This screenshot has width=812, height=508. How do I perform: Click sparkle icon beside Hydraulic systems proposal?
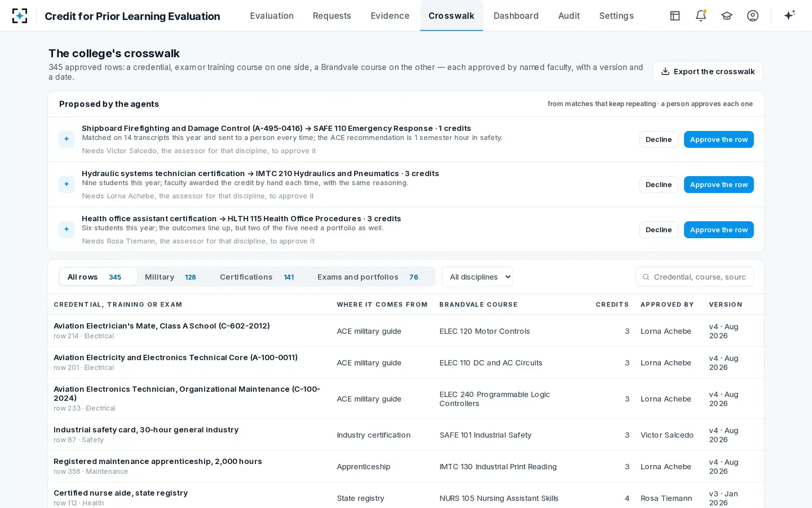[x=67, y=184]
